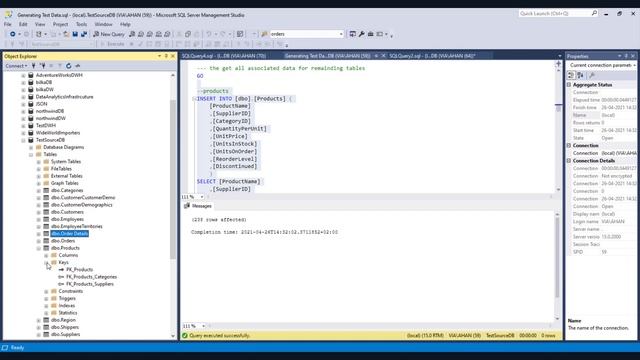
Task: Select the Database Diagrams folder
Action: (x=64, y=147)
